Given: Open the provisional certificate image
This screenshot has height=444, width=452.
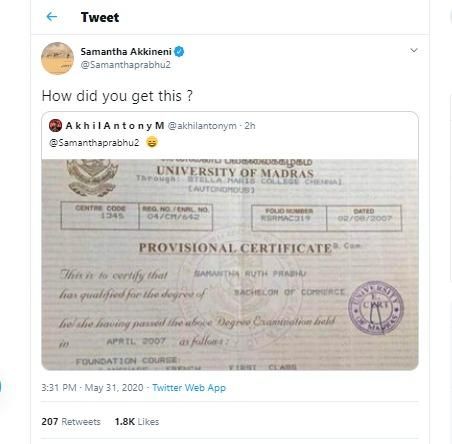Looking at the screenshot, I should coord(230,265).
